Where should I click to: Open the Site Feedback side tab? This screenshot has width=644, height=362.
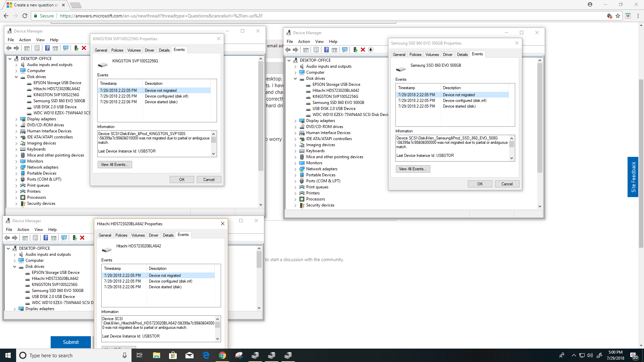(x=633, y=177)
